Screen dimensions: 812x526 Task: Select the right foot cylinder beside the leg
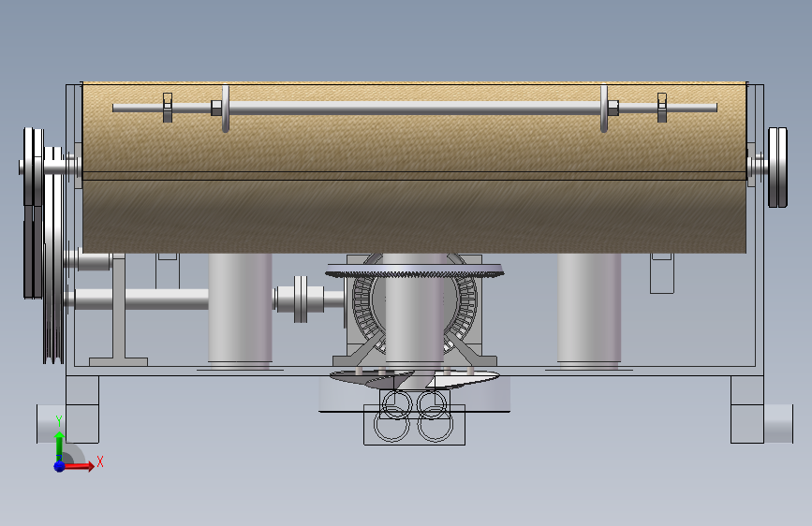pos(779,423)
